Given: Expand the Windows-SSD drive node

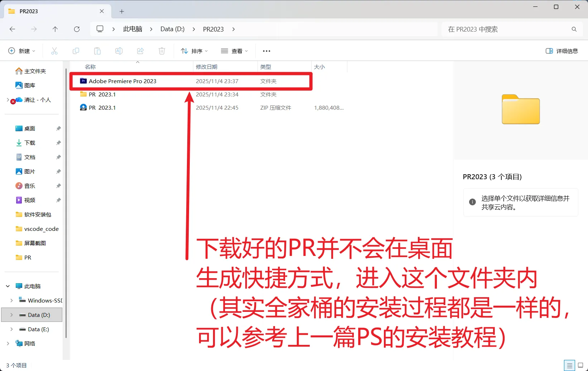Looking at the screenshot, I should pos(11,300).
